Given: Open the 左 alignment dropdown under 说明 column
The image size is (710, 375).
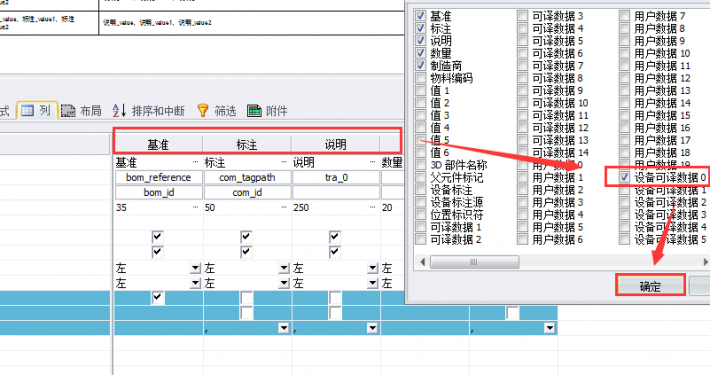Looking at the screenshot, I should pos(373,268).
